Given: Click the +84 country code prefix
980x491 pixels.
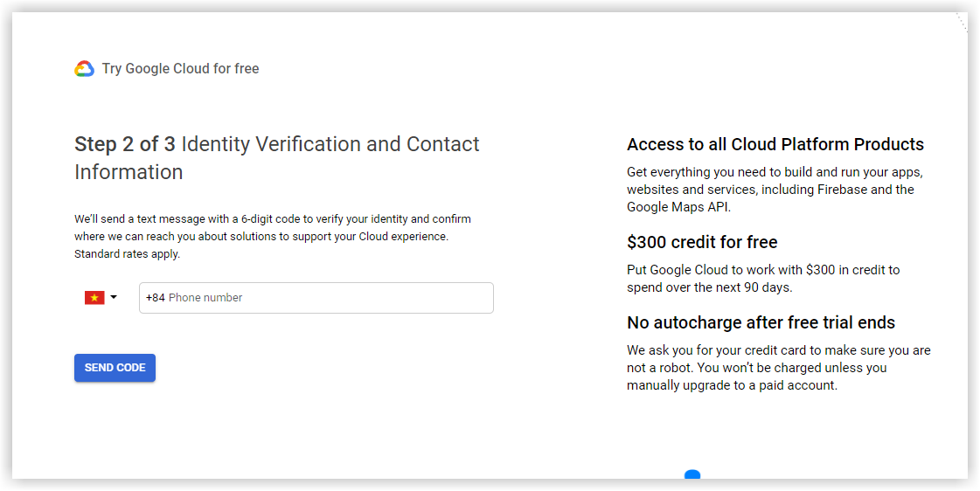Looking at the screenshot, I should [x=156, y=298].
